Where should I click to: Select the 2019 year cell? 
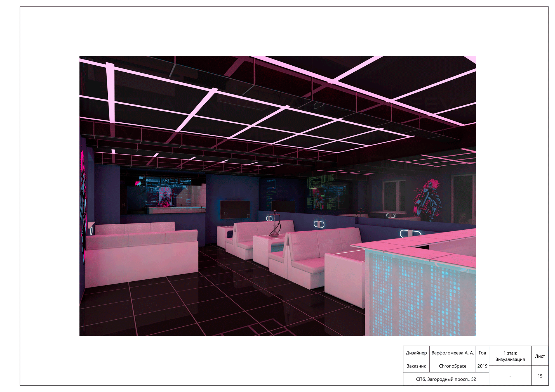pos(482,366)
